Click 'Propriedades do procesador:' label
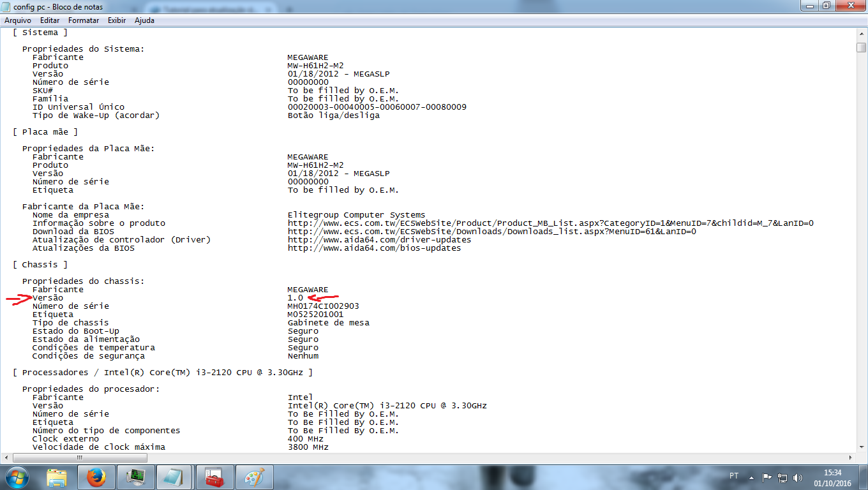This screenshot has width=868, height=490. [91, 389]
